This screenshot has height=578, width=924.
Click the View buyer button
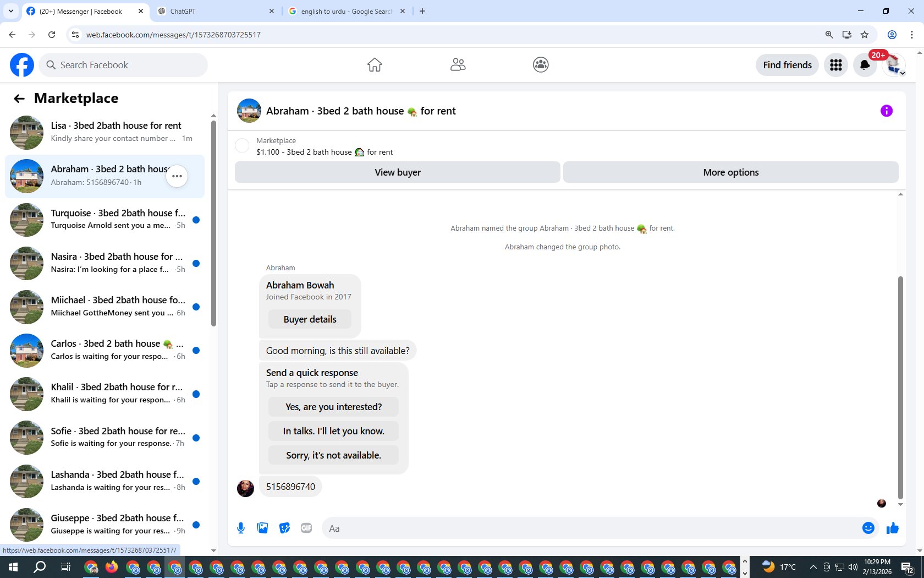coord(398,172)
